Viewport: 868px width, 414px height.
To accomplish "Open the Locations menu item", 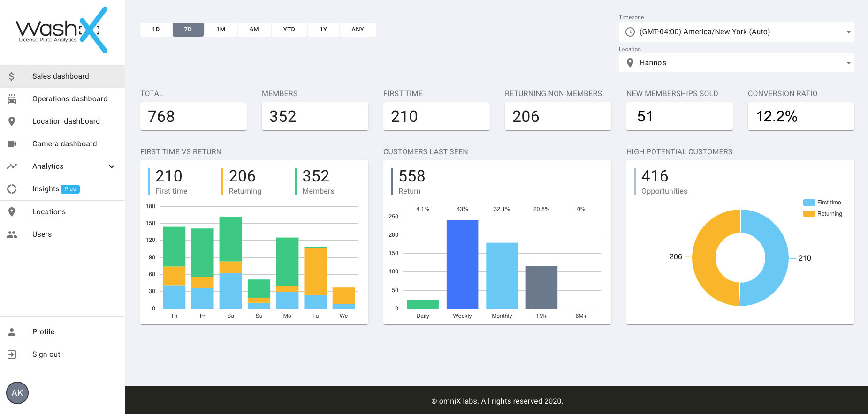I will tap(49, 212).
